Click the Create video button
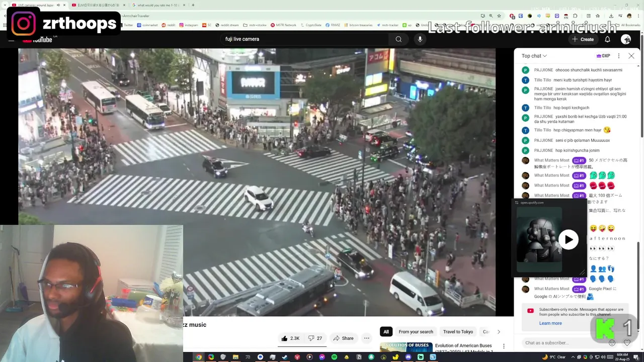This screenshot has width=644, height=362. (x=583, y=39)
